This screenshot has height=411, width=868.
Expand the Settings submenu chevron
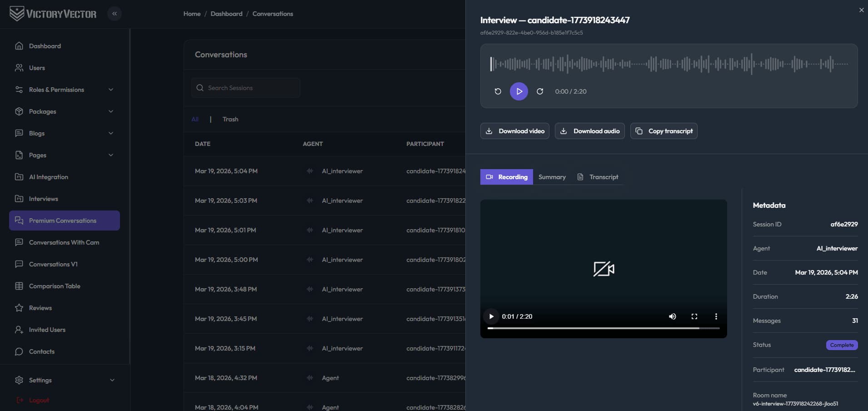pyautogui.click(x=112, y=380)
